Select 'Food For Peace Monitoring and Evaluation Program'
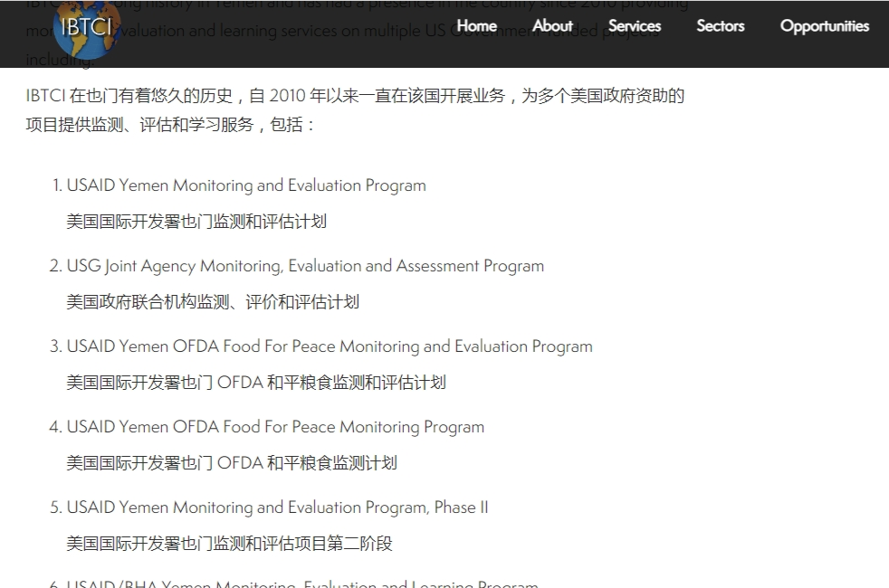889x588 pixels. click(330, 346)
